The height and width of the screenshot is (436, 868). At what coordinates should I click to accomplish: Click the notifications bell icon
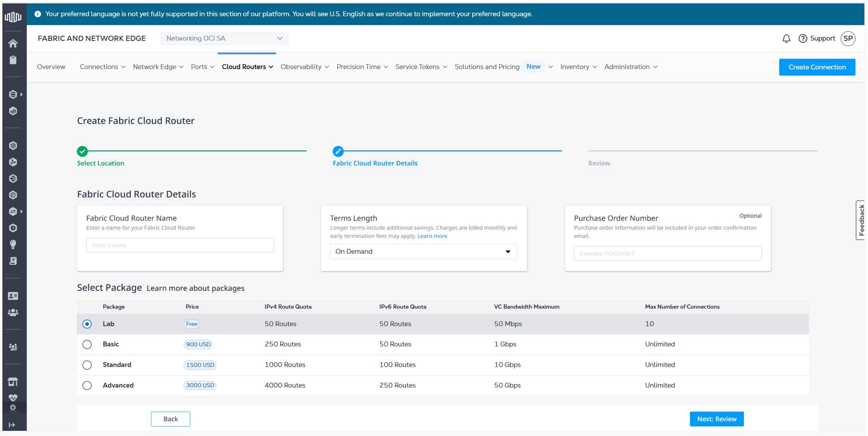[x=786, y=39]
